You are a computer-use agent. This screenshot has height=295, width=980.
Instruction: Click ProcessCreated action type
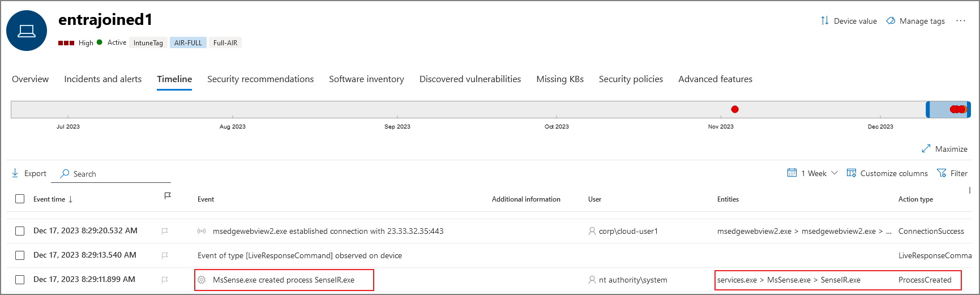click(925, 280)
